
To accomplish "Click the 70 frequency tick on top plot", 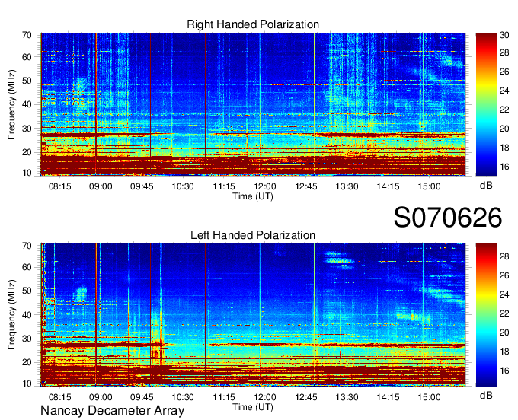I will tap(27, 35).
